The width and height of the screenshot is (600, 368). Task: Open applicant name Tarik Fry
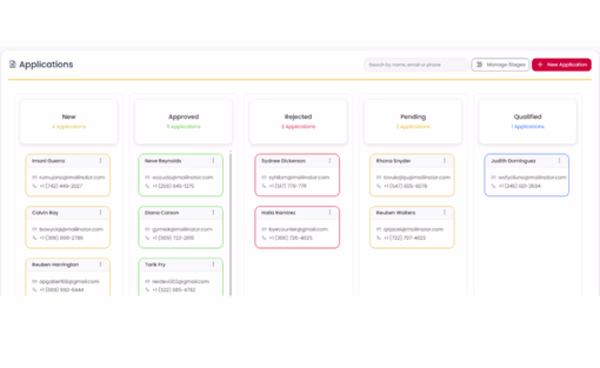click(x=155, y=264)
